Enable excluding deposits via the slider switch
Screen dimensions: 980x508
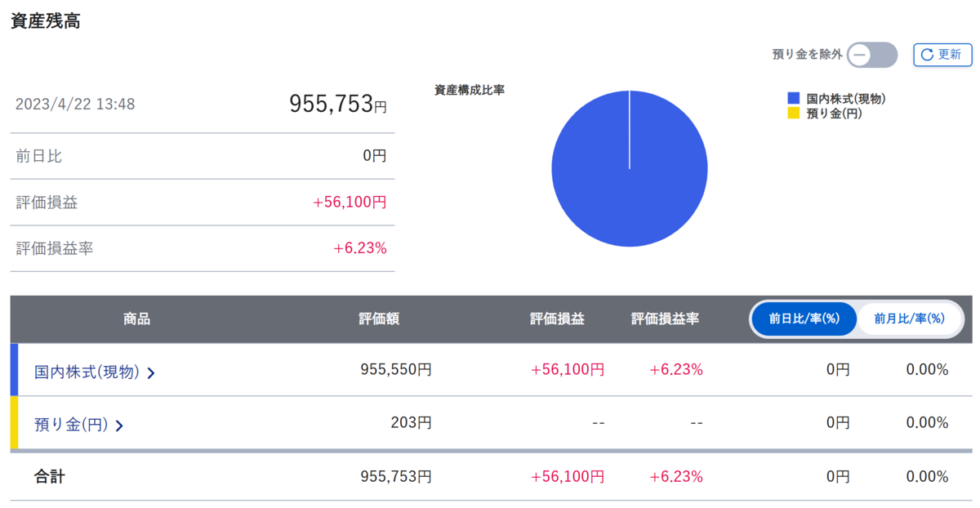[871, 55]
